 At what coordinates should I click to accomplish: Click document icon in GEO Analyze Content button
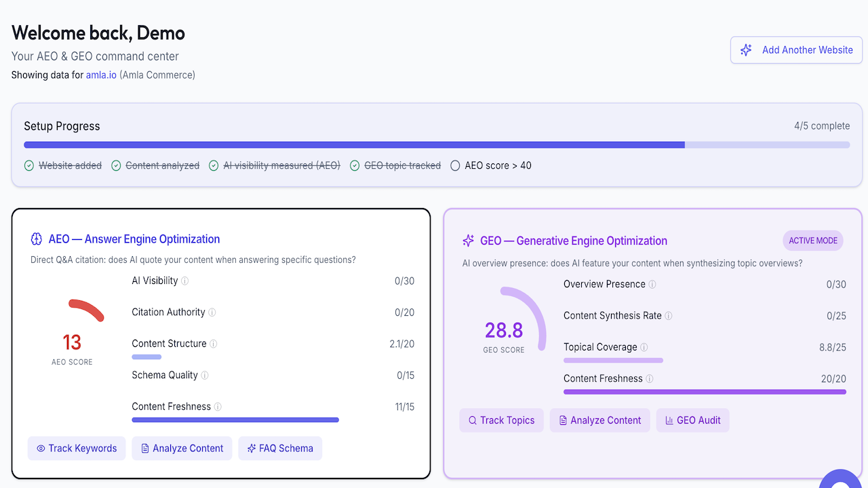(x=563, y=420)
